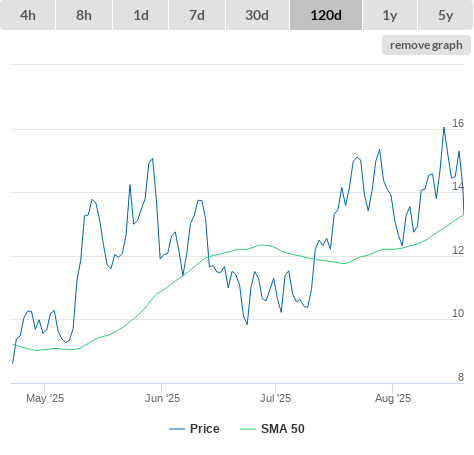Toggle the SMA 50 legend label
The height and width of the screenshot is (455, 474).
coord(283,429)
